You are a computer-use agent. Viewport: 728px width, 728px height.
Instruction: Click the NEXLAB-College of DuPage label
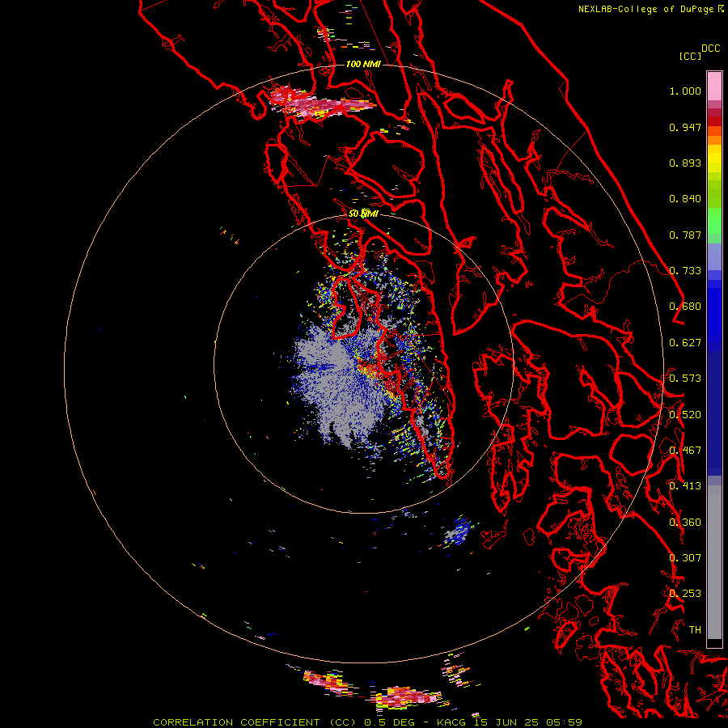647,9
